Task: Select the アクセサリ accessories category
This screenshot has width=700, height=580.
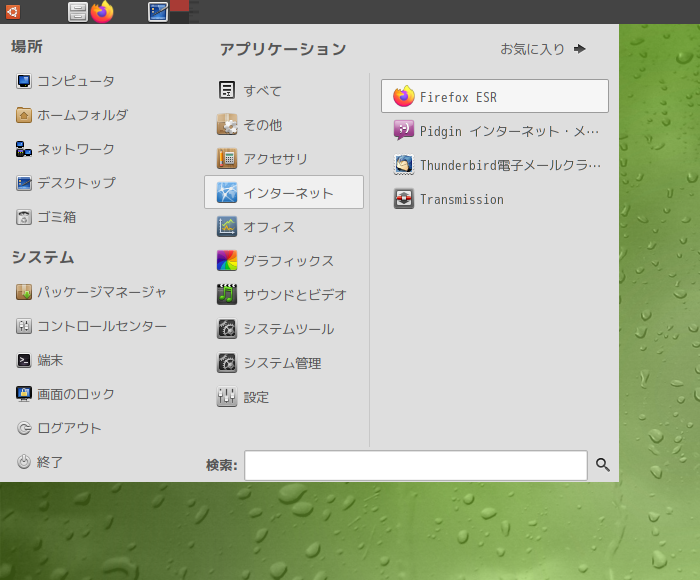Action: tap(284, 159)
